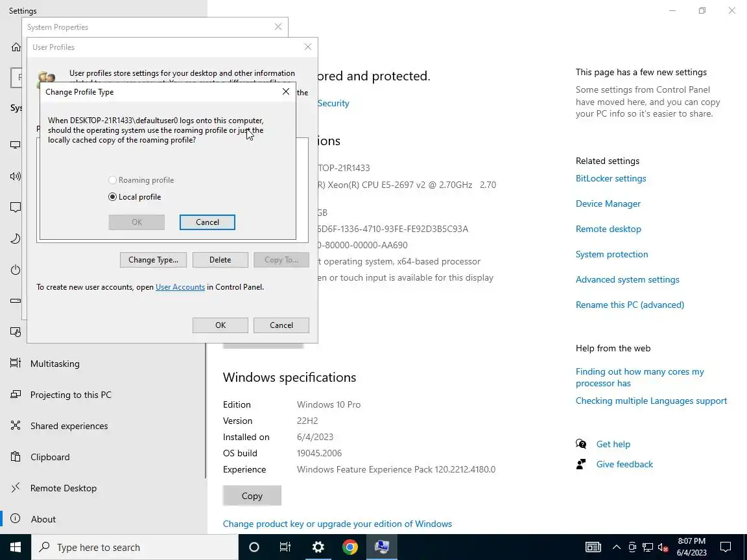This screenshot has width=747, height=560.
Task: Click the network tray icon
Action: point(647,547)
